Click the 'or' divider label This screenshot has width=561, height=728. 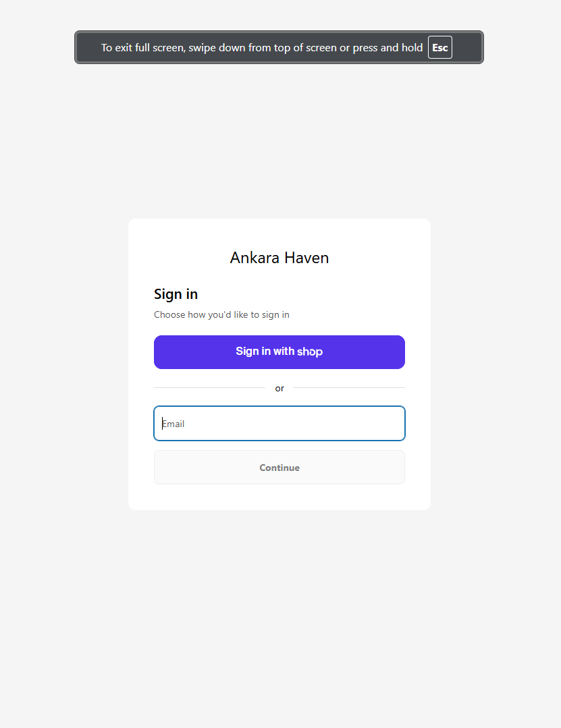click(x=279, y=389)
